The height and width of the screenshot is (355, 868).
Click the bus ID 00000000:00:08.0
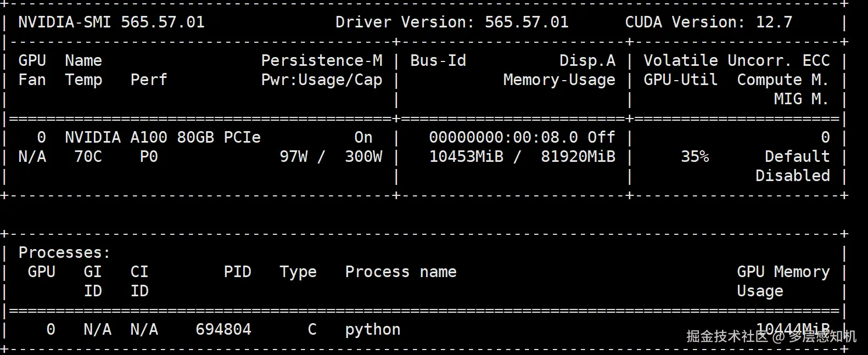click(x=503, y=137)
